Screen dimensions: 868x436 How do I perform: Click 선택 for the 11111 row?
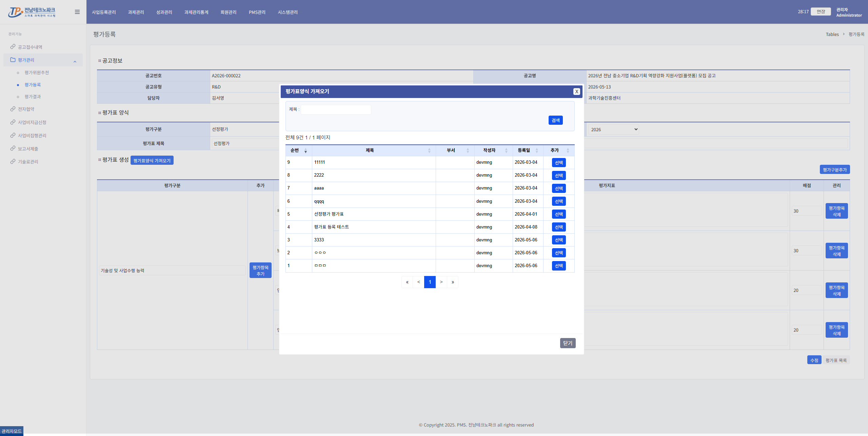coord(559,163)
